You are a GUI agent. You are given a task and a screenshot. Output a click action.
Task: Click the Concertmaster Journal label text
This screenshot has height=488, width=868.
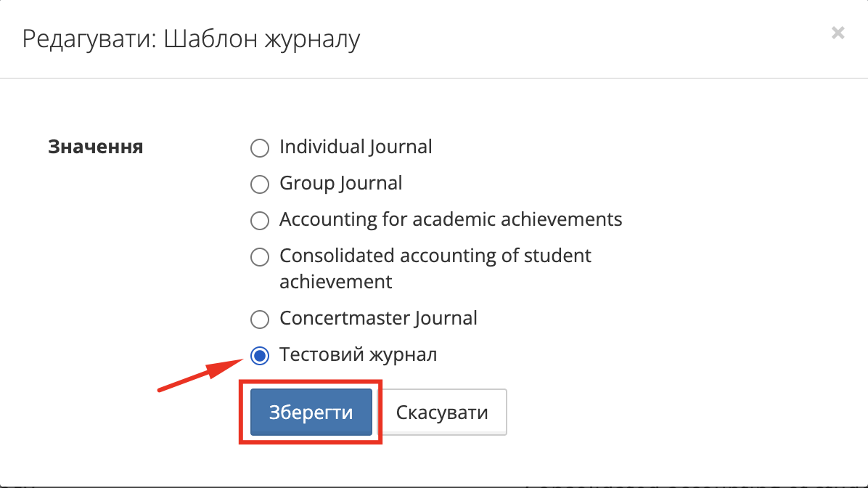coord(378,318)
